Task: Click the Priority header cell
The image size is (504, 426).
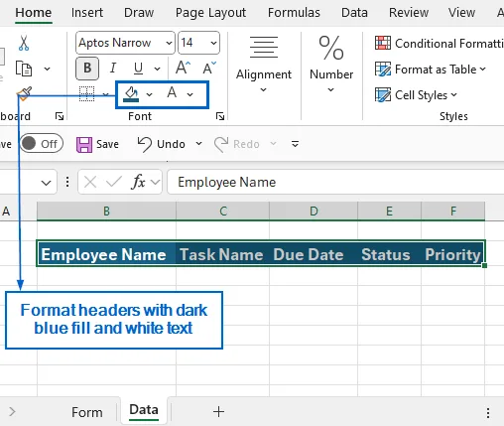Action: 453,254
